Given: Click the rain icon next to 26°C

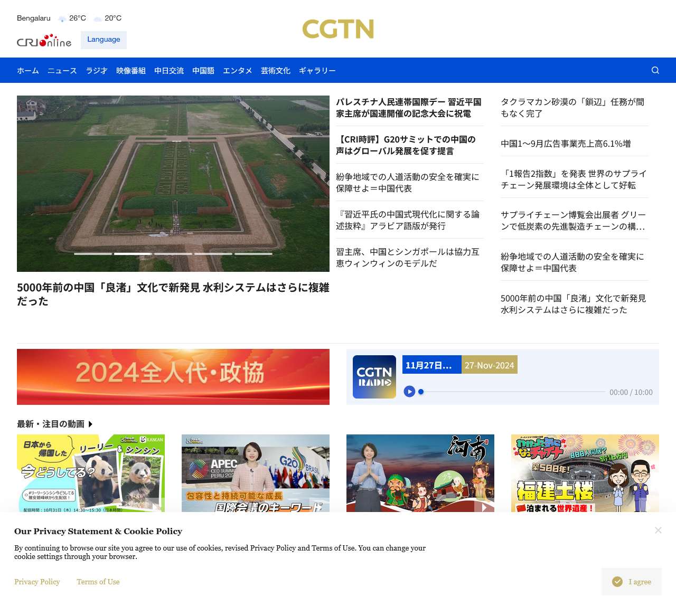Looking at the screenshot, I should 62,18.
